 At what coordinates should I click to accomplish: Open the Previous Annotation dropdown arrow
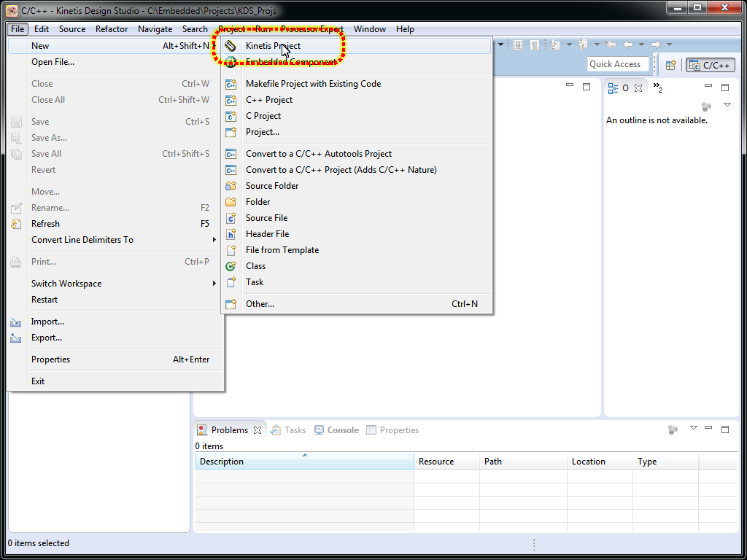tap(597, 44)
